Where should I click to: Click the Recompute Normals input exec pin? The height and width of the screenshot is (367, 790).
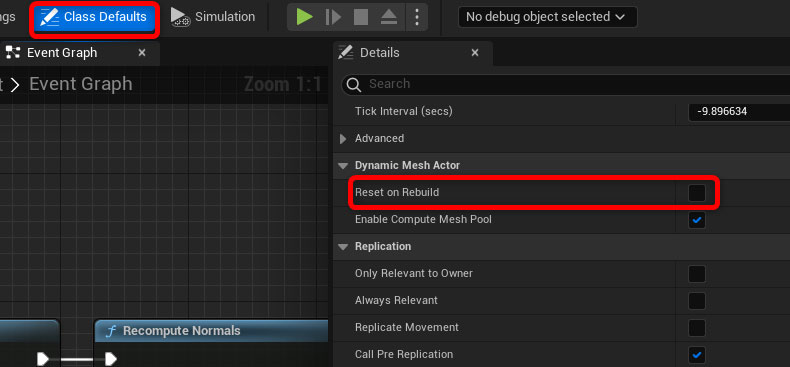(x=111, y=358)
